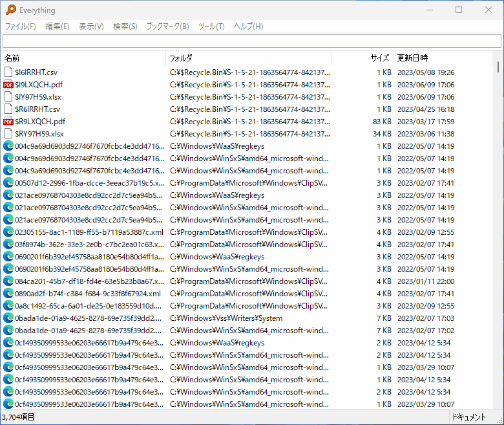Viewport: 504px width, 425px height.
Task: Click date 2023/03/17 17:59
Action: pos(426,122)
